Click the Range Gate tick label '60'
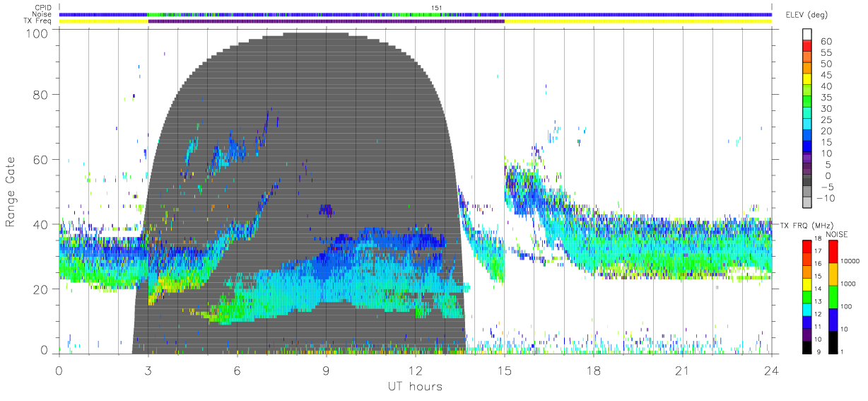Image resolution: width=868 pixels, height=401 pixels. tap(41, 159)
